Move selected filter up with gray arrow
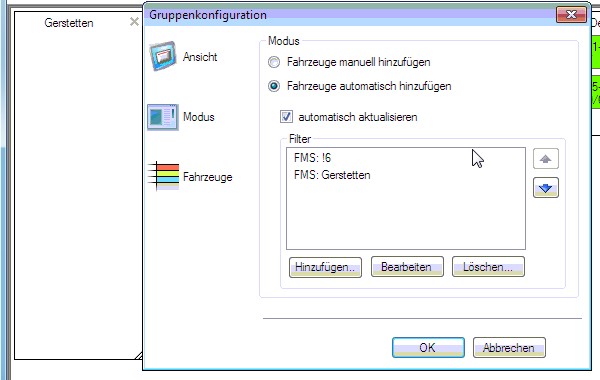This screenshot has width=600, height=380. coord(546,159)
